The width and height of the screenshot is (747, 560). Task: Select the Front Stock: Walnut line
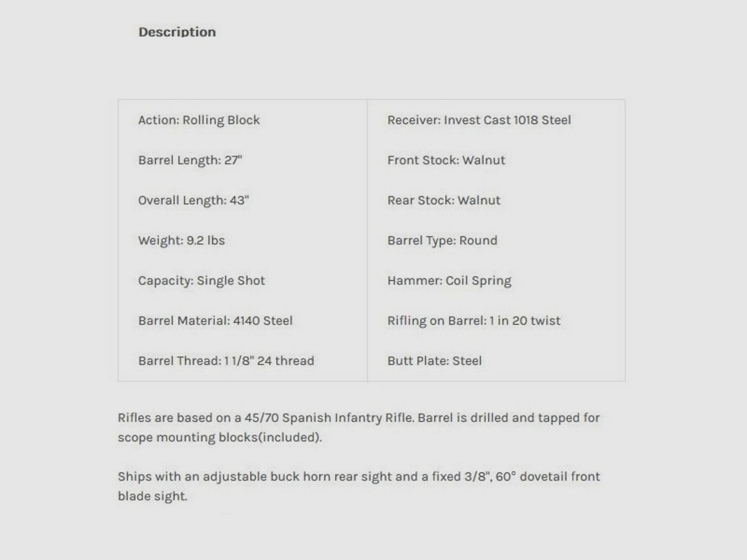446,160
